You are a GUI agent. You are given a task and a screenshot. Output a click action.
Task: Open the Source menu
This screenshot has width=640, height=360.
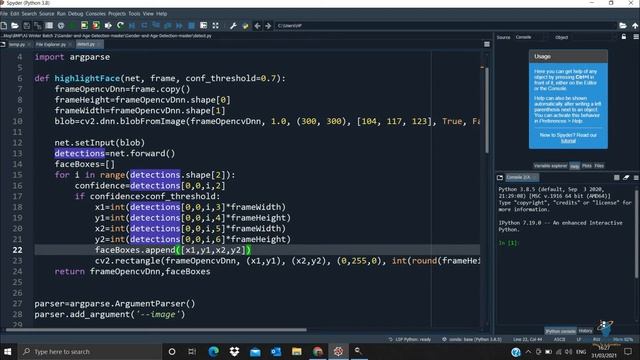47,13
